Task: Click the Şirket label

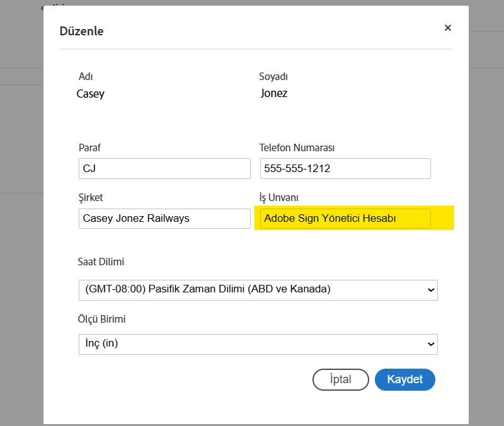Action: tap(91, 197)
